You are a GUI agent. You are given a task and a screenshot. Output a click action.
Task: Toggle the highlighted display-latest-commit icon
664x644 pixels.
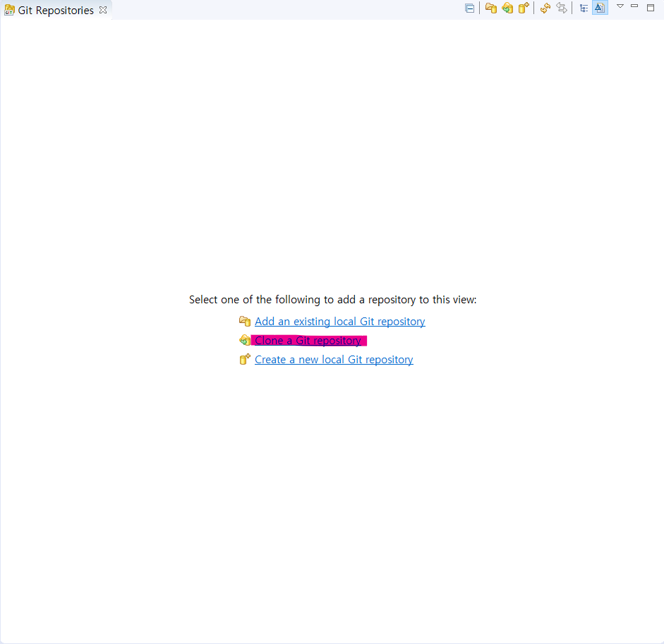pos(600,8)
